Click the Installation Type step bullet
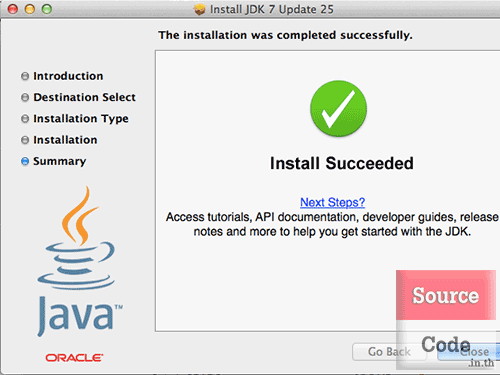 click(25, 119)
